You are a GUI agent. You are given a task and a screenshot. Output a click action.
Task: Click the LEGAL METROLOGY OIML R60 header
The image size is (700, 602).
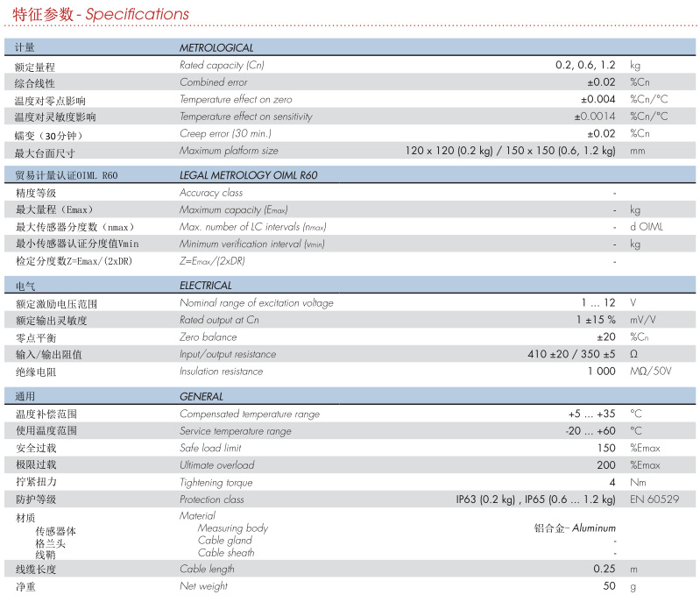click(x=249, y=175)
